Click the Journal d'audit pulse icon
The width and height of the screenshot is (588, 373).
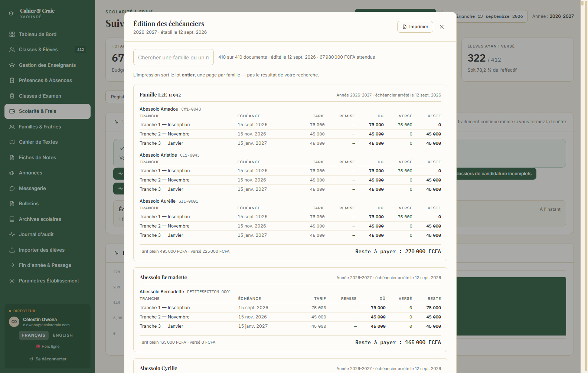[12, 234]
